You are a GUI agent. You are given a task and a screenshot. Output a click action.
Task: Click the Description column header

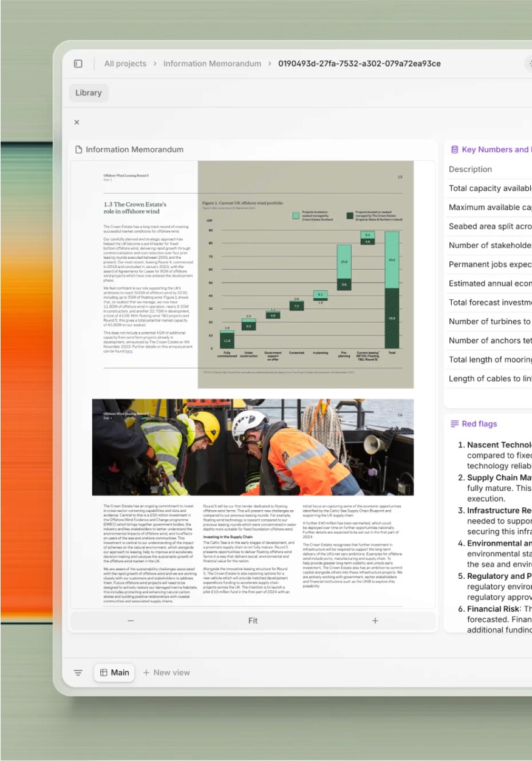point(470,169)
